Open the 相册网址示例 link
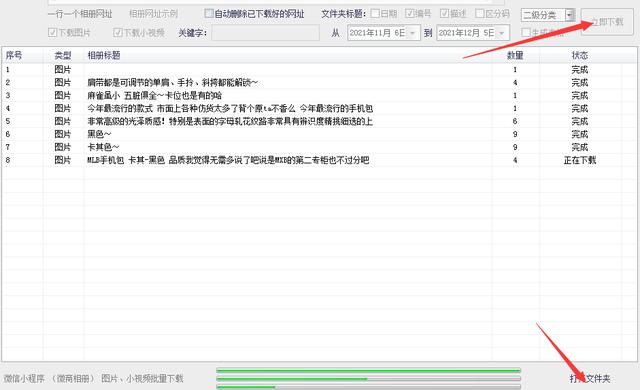Image resolution: width=640 pixels, height=390 pixels. (153, 14)
